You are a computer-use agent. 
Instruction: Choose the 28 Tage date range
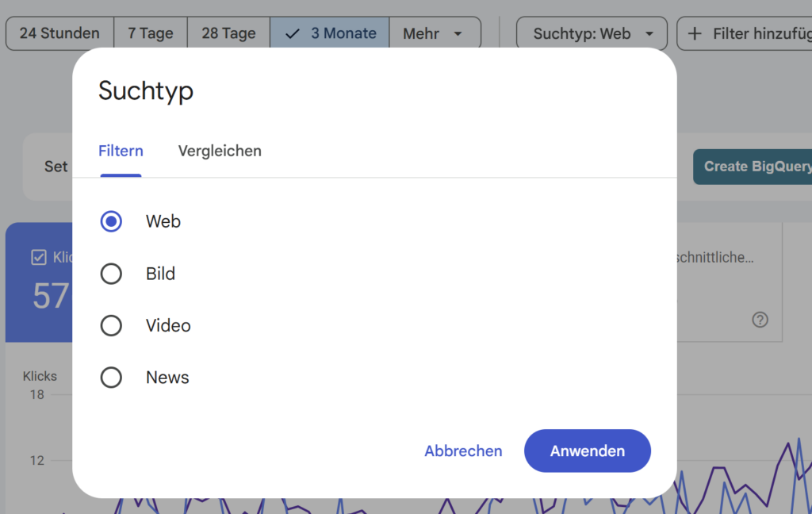click(x=228, y=33)
